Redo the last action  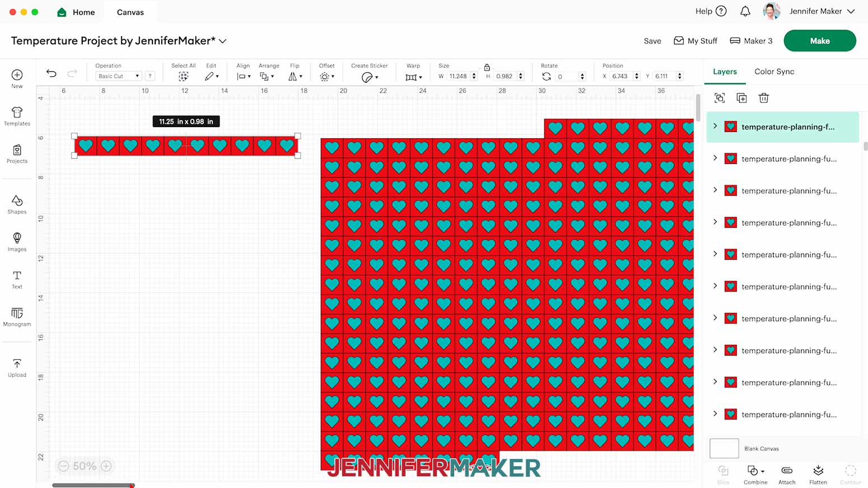(72, 73)
